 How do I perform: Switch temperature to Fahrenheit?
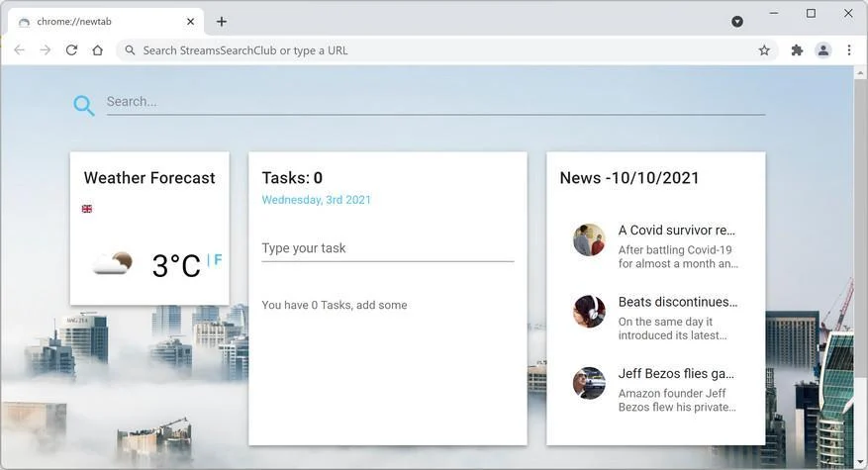tap(218, 259)
